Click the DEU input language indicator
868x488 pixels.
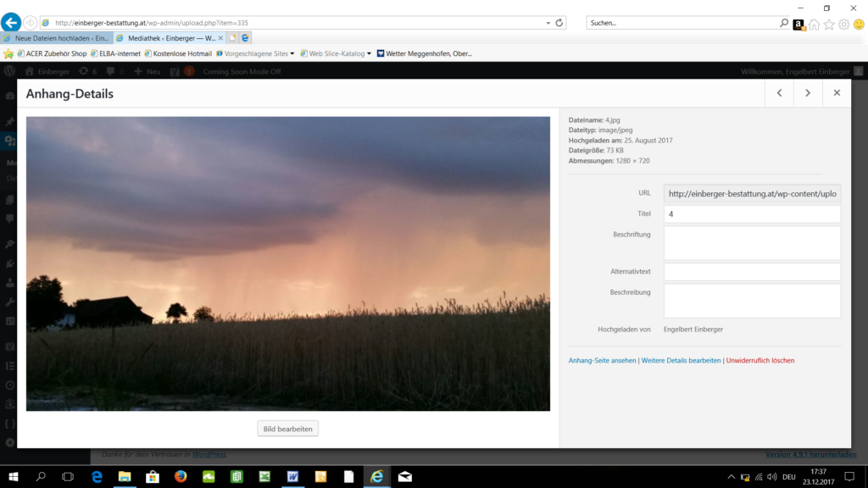(789, 477)
